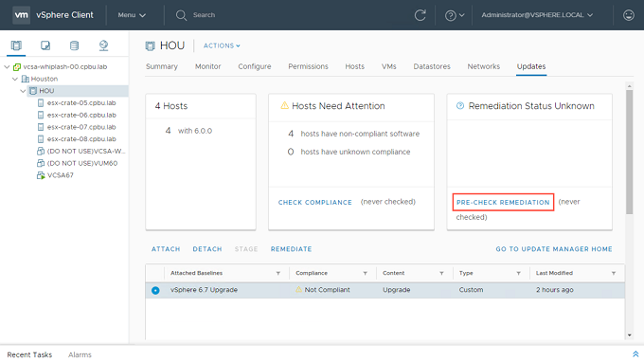Open the Hosts and Clusters inventory view icon
Viewport: 644px width, 362px height.
(16, 45)
